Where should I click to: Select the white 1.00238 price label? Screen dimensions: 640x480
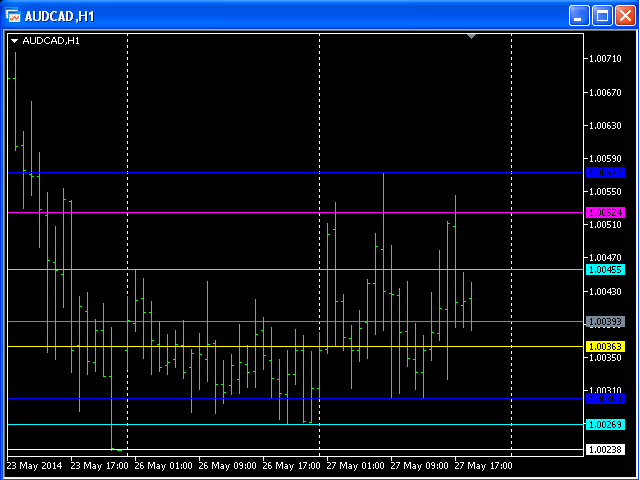tap(605, 450)
